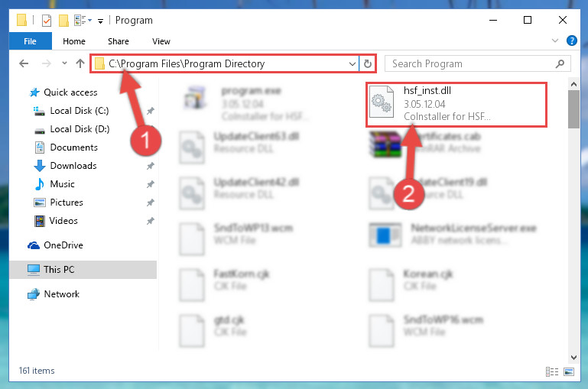Screen dimensions: 588x389
Task: Click the New Folder quick access icon
Action: tap(63, 20)
